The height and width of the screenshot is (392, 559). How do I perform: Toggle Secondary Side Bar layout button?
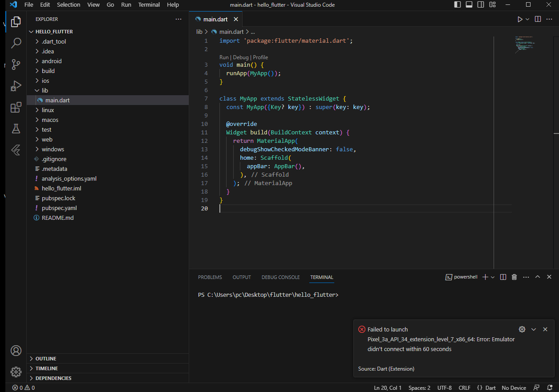coord(481,5)
